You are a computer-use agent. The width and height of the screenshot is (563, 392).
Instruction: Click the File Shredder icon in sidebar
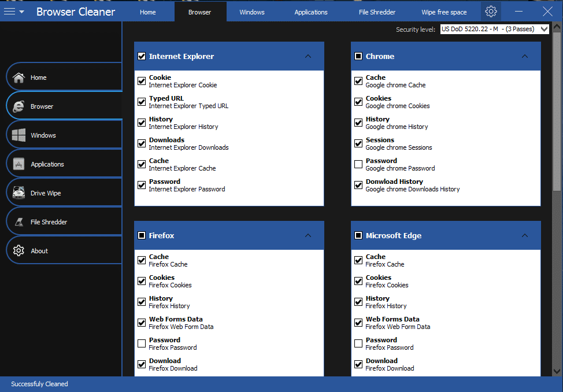pyautogui.click(x=19, y=222)
